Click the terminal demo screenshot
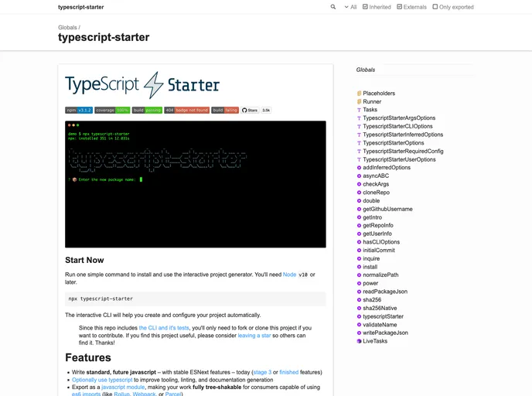 [196, 184]
